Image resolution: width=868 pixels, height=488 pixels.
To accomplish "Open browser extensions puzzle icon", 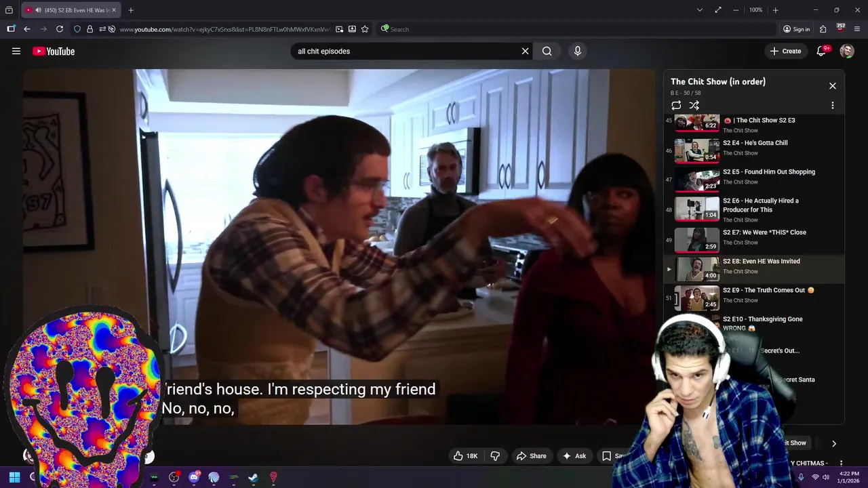I will click(x=823, y=29).
